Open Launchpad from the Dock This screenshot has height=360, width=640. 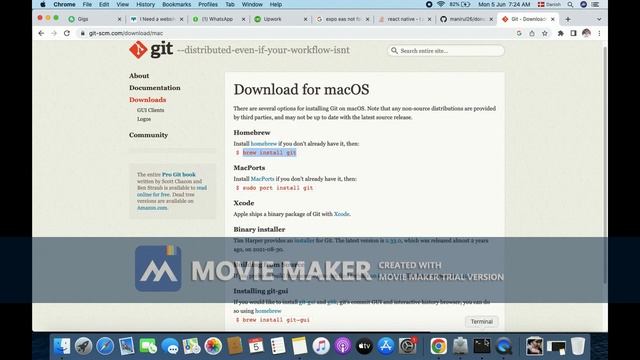coord(83,346)
